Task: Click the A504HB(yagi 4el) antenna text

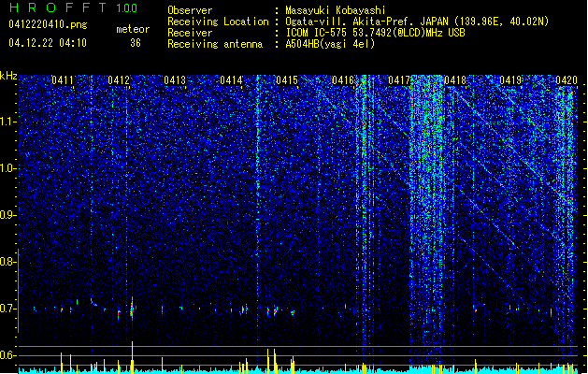Action: (x=330, y=44)
